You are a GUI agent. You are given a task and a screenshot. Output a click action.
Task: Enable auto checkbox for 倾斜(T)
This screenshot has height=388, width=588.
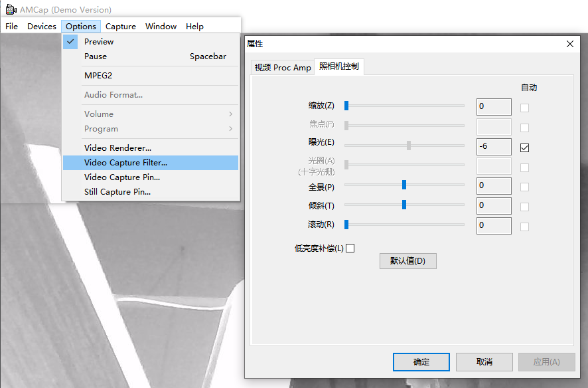click(x=525, y=207)
